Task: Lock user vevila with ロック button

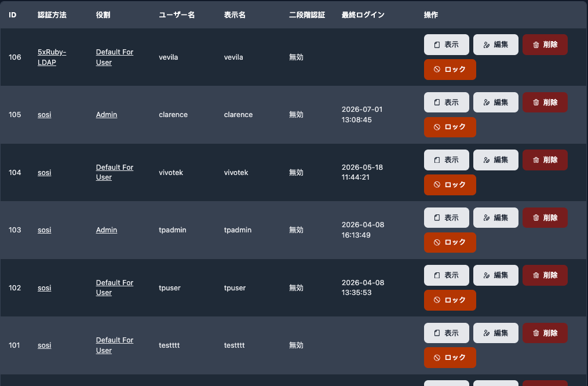Action: pos(450,70)
